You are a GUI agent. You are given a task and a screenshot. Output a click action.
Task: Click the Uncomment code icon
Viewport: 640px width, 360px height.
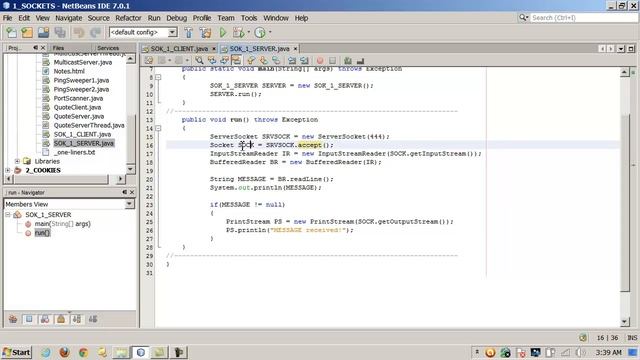(360, 61)
